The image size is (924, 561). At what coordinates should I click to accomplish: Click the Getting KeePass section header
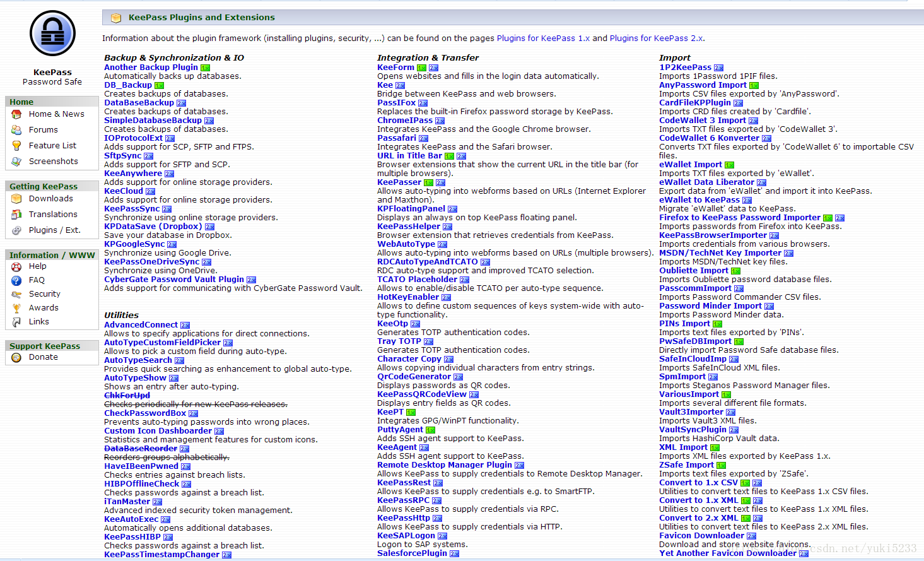click(x=52, y=186)
